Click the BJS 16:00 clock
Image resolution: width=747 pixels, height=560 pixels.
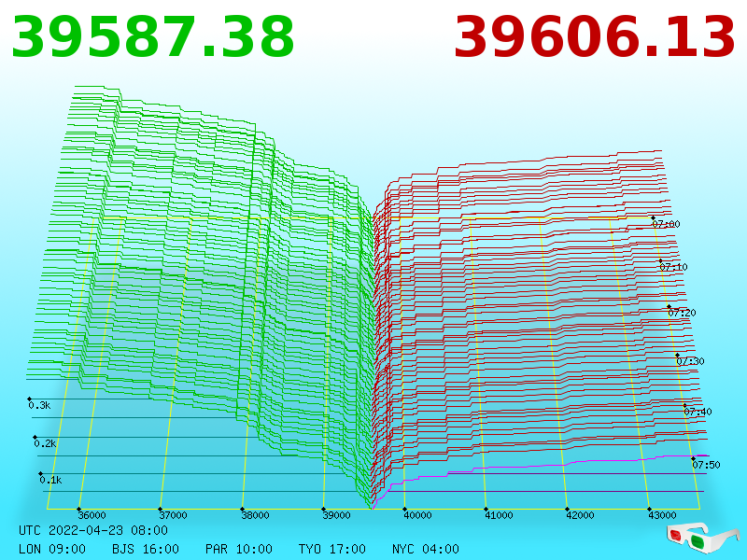point(146,549)
